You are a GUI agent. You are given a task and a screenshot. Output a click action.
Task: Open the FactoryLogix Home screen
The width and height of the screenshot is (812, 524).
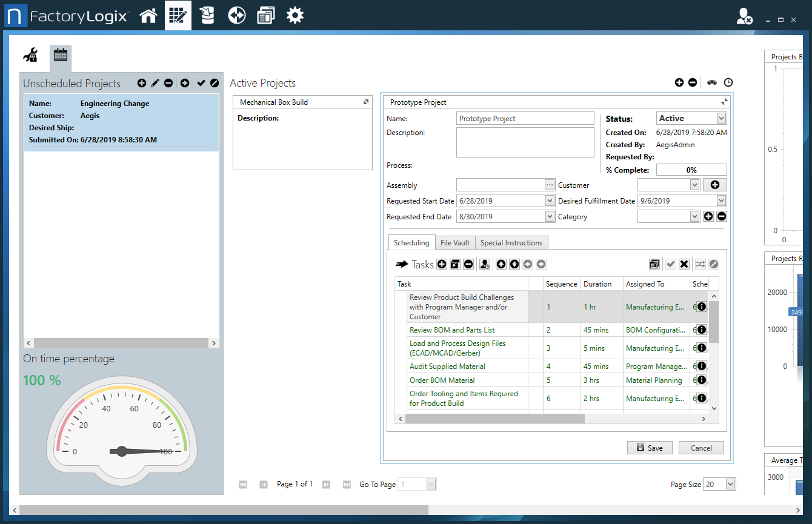click(x=148, y=15)
